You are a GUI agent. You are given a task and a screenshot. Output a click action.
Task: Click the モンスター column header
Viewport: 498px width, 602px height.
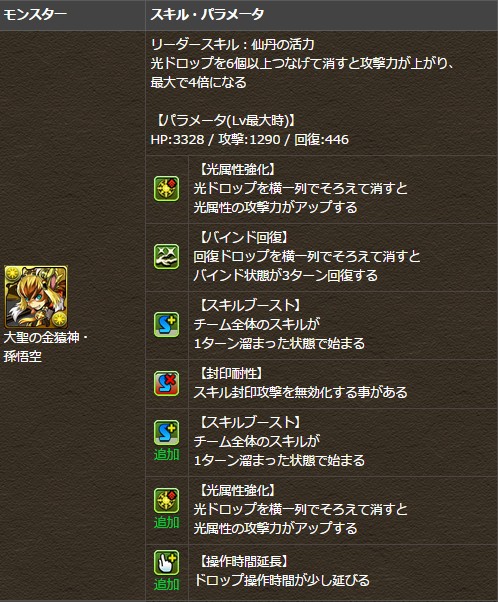coord(35,15)
